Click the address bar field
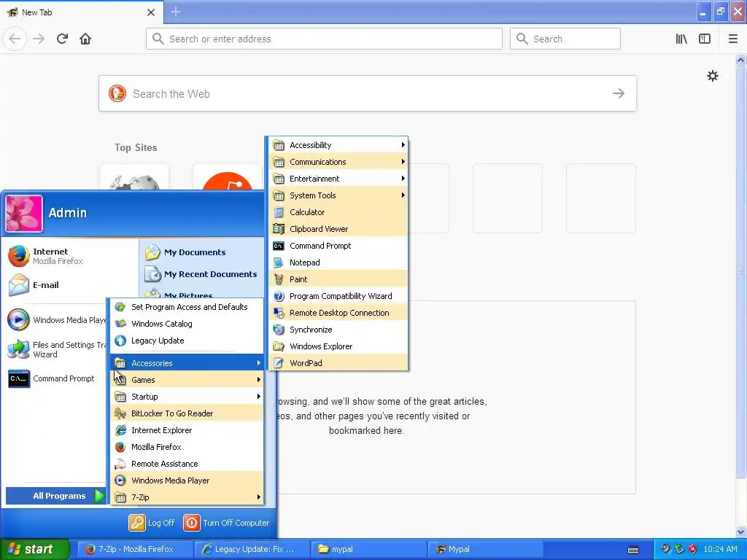This screenshot has width=747, height=560. tap(324, 39)
